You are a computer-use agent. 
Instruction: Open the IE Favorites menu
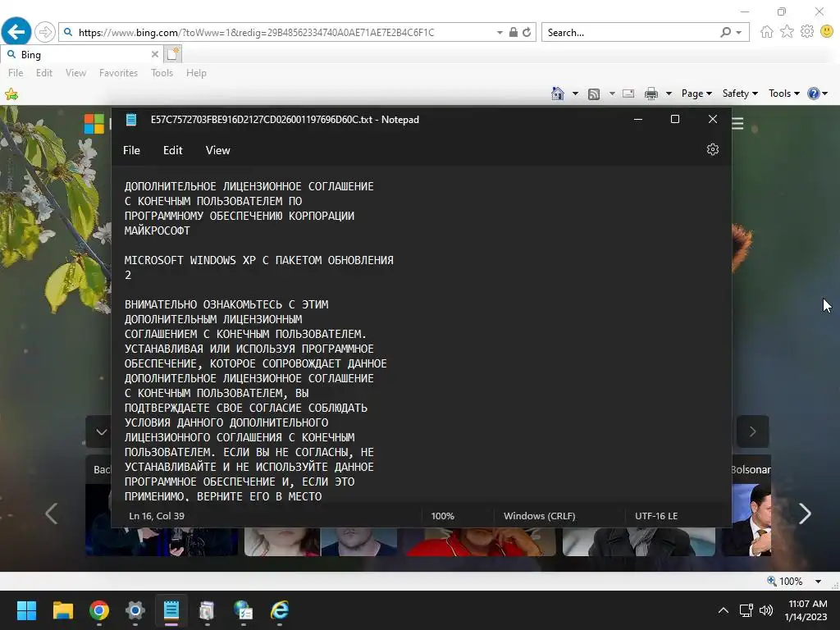tap(118, 73)
